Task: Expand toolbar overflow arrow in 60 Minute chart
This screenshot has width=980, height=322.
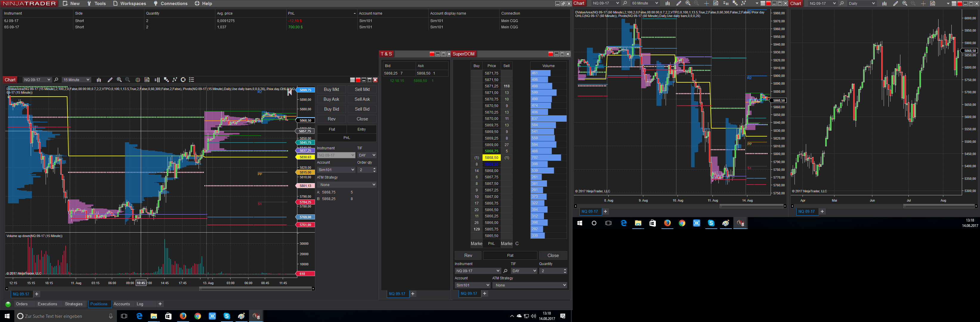Action: coord(757,3)
